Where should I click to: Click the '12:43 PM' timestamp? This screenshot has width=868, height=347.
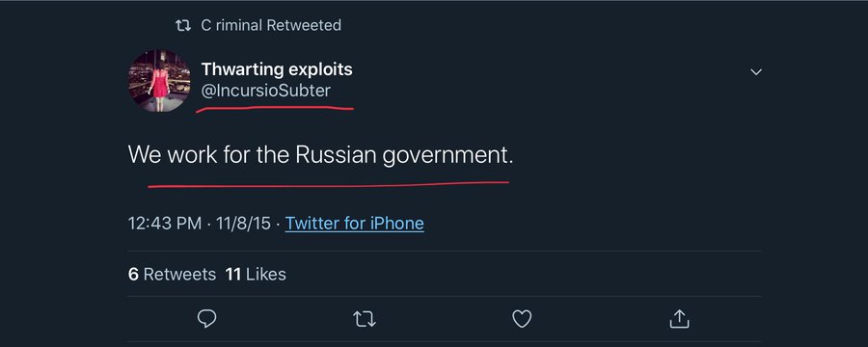[x=164, y=223]
